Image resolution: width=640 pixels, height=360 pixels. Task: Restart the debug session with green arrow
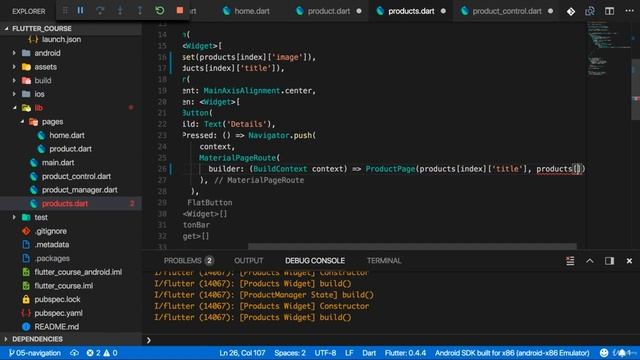click(x=160, y=11)
